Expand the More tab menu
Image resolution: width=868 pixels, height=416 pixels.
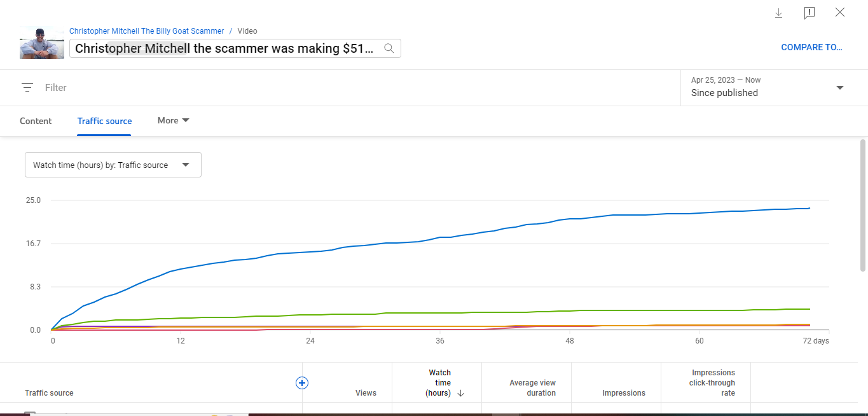[174, 120]
